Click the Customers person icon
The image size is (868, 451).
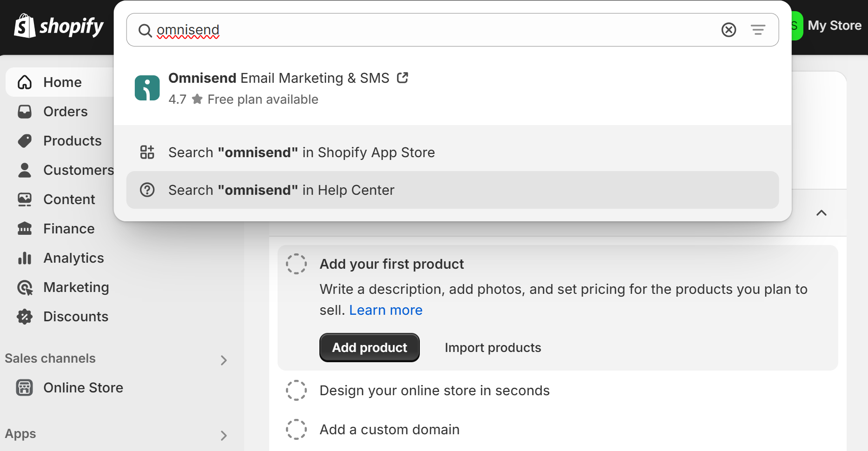tap(25, 170)
